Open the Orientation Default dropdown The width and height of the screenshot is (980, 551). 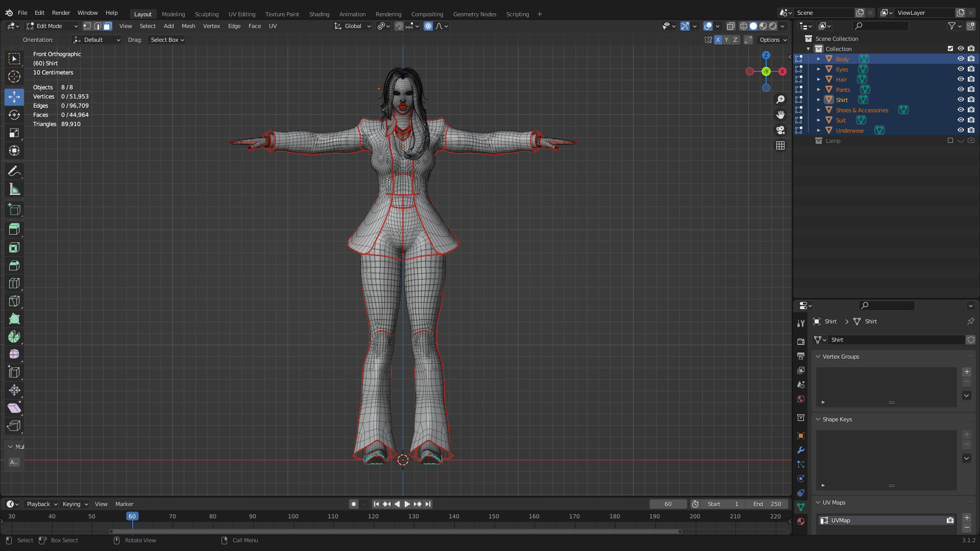pos(97,40)
